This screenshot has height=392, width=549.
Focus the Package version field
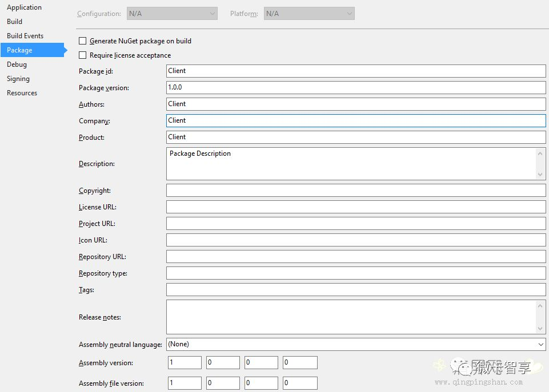[355, 88]
